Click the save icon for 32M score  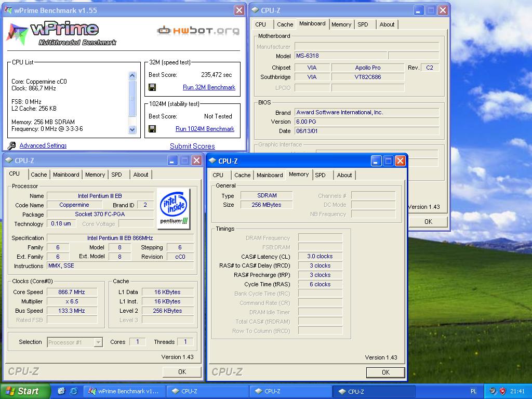[152, 87]
